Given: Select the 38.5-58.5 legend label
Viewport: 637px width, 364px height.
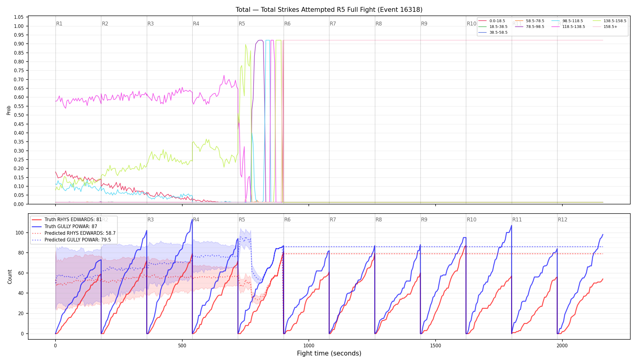Looking at the screenshot, I should 498,32.
